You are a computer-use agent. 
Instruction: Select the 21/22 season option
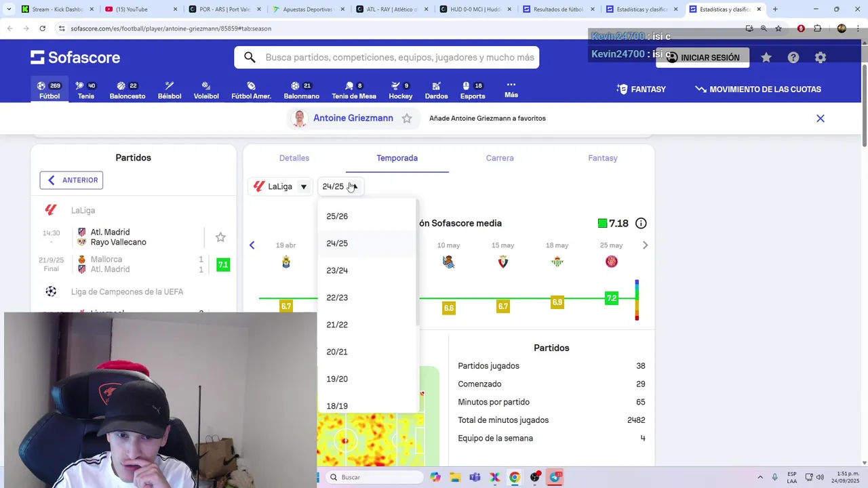[367, 325]
